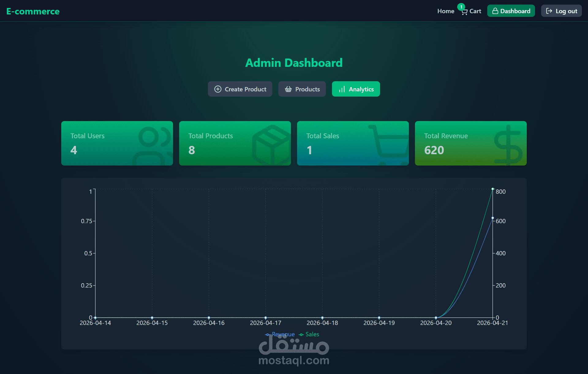Click the E-commerce logo text

33,11
